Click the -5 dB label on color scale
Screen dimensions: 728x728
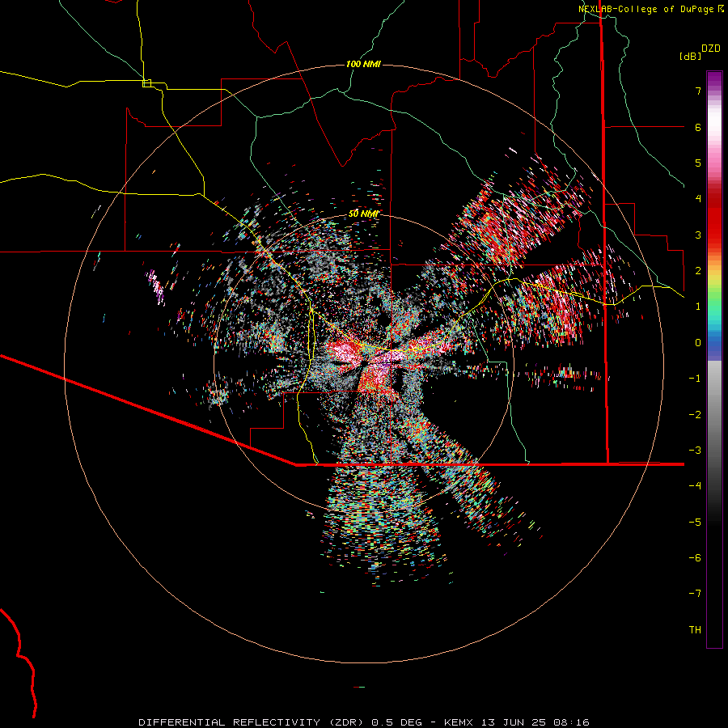pyautogui.click(x=695, y=523)
